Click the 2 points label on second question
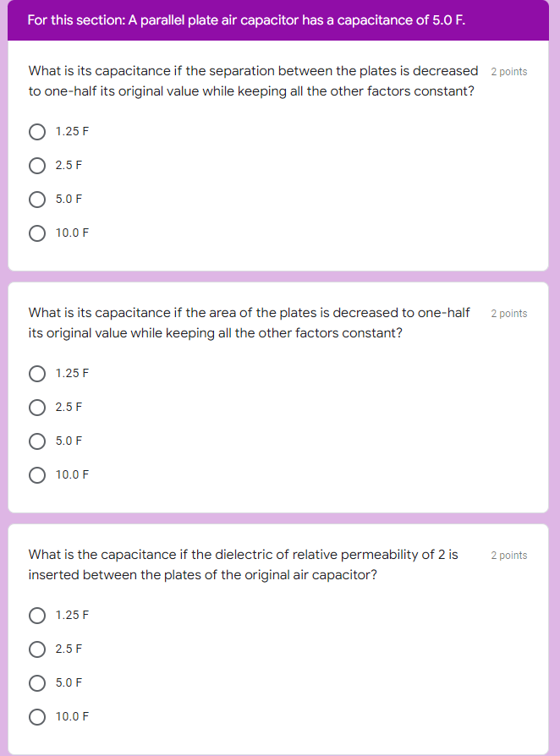Image resolution: width=560 pixels, height=756 pixels. click(x=508, y=314)
